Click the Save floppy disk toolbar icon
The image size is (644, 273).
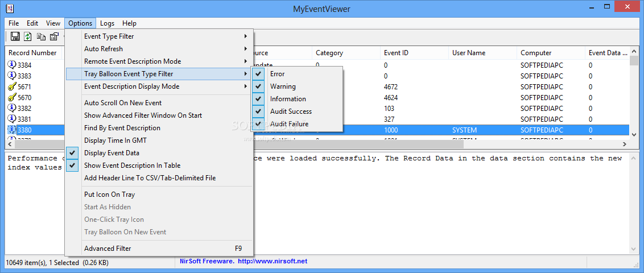pos(15,36)
